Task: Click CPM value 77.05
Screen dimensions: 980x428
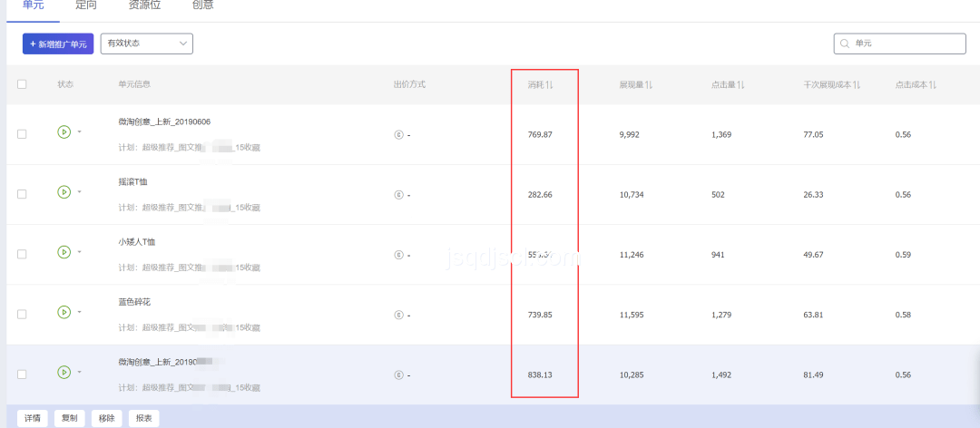Action: (814, 134)
